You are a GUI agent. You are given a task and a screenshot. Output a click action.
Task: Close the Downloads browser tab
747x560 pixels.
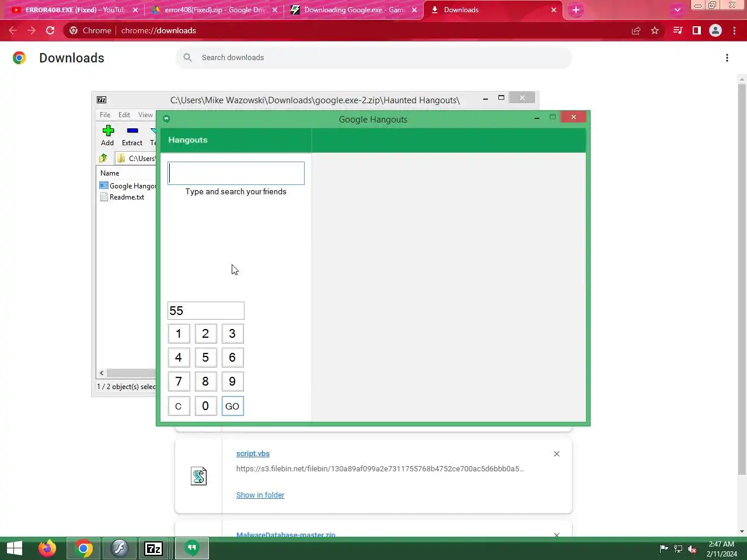point(554,10)
